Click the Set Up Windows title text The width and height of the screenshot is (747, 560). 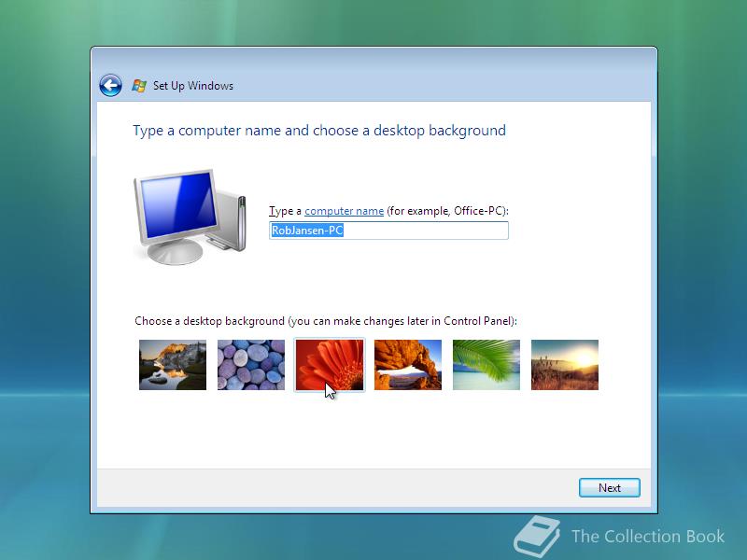click(193, 86)
